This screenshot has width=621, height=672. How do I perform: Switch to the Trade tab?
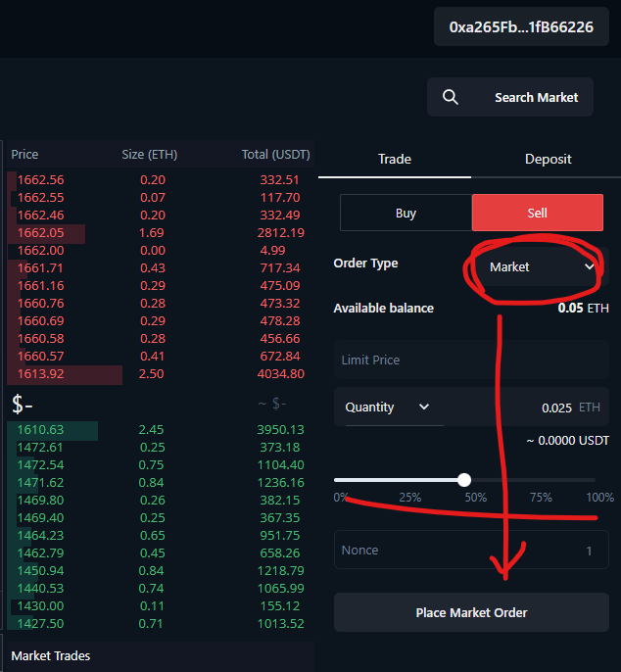[x=395, y=159]
